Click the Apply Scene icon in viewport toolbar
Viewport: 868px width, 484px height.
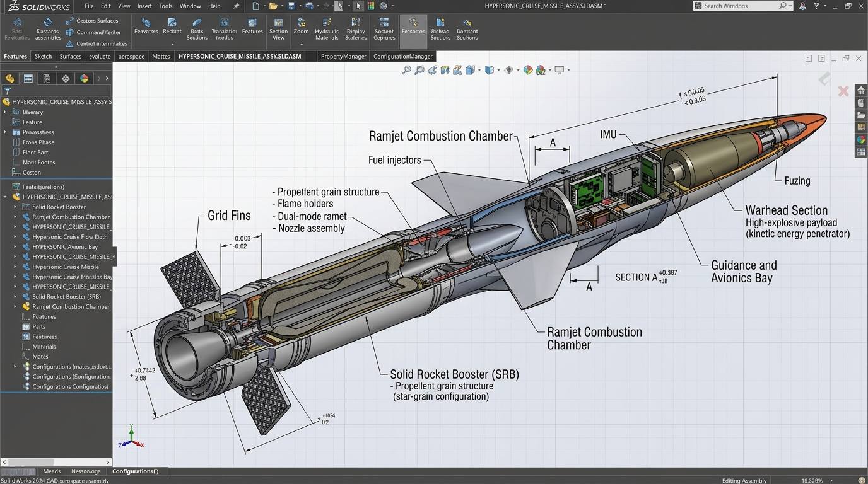pyautogui.click(x=541, y=70)
